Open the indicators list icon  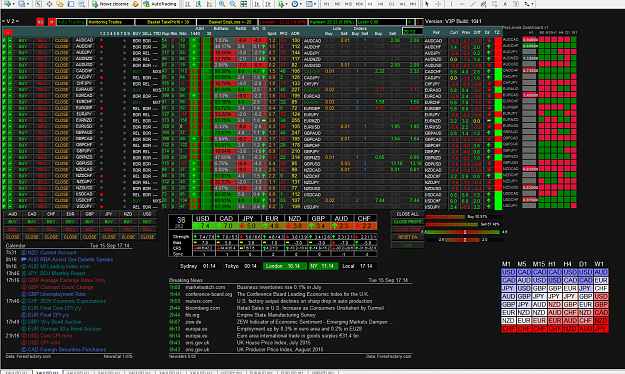[281, 4]
